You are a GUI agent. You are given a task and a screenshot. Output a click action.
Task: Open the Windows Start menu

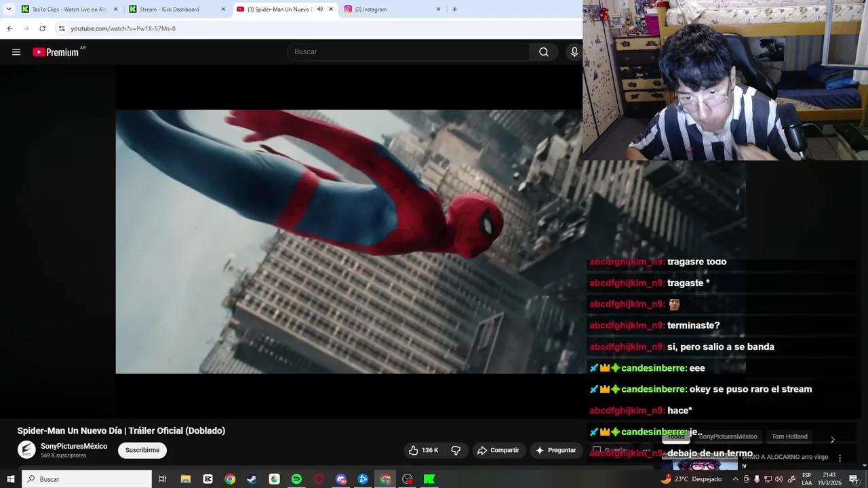pos(11,479)
